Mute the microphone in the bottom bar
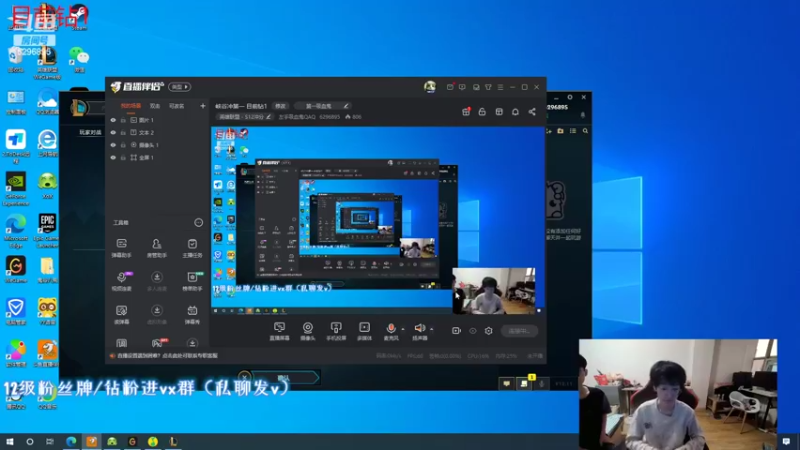 (x=391, y=329)
